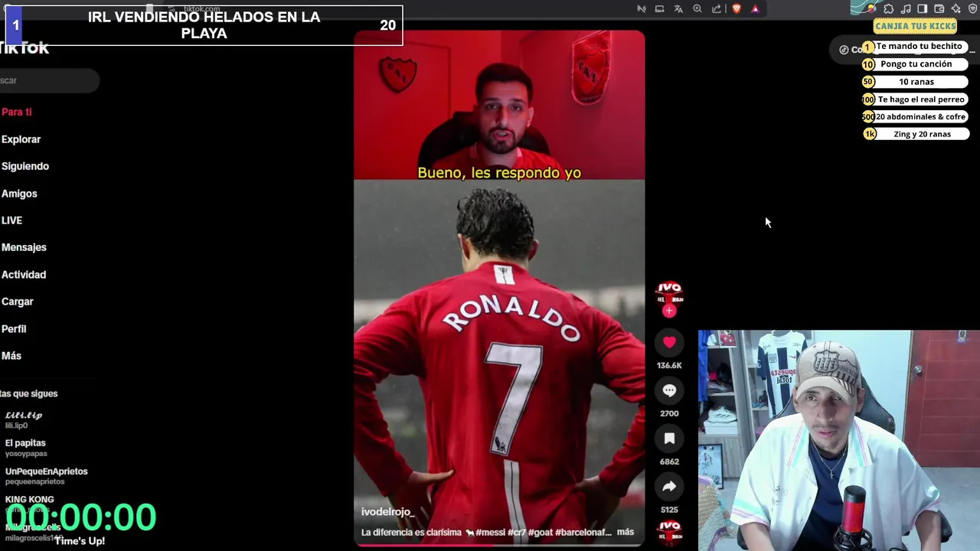Click the install app screen icon in address bar
The width and height of the screenshot is (980, 551).
659,8
